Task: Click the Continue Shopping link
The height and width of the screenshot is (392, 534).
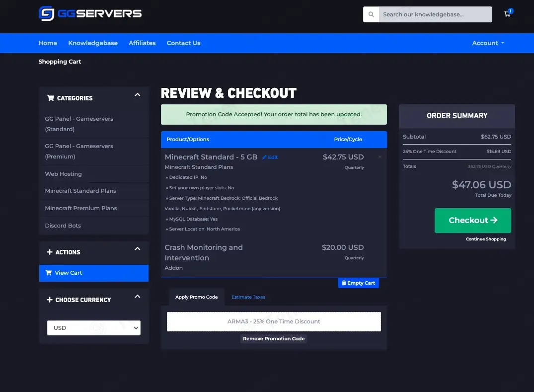Action: (486, 239)
